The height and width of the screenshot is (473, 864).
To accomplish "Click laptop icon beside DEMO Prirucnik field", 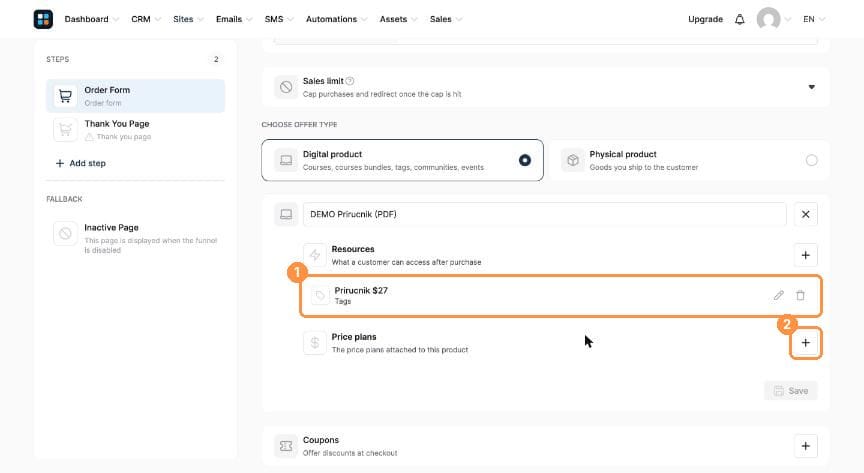I will point(286,214).
